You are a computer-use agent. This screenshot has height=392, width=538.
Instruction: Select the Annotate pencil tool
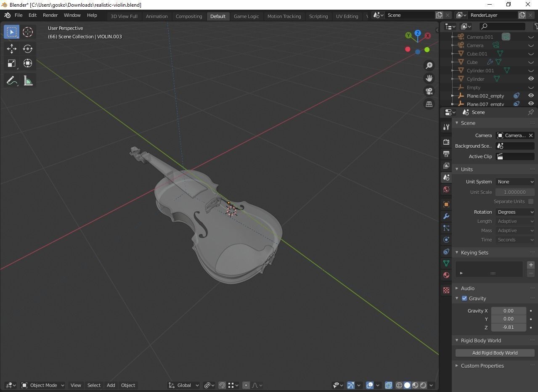click(x=12, y=81)
